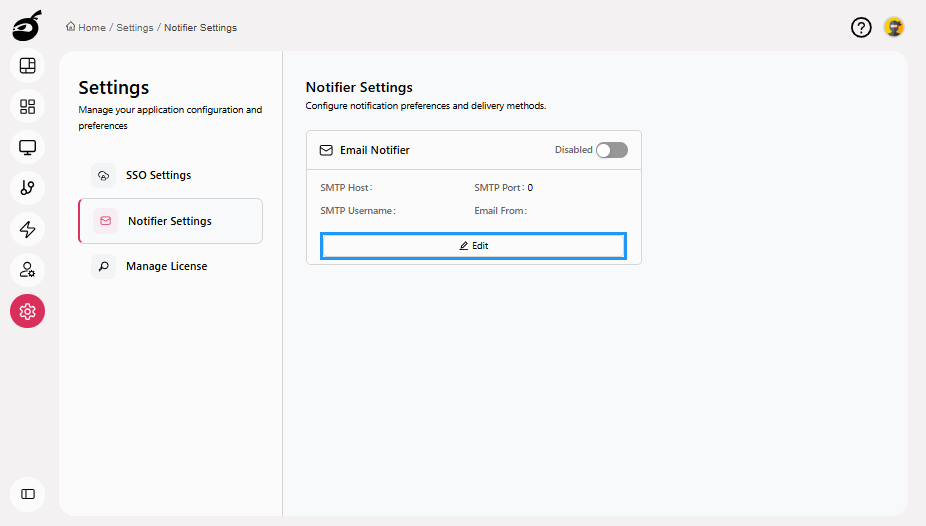Image resolution: width=926 pixels, height=526 pixels.
Task: Click the 'SMTP Host:' label
Action: (346, 188)
